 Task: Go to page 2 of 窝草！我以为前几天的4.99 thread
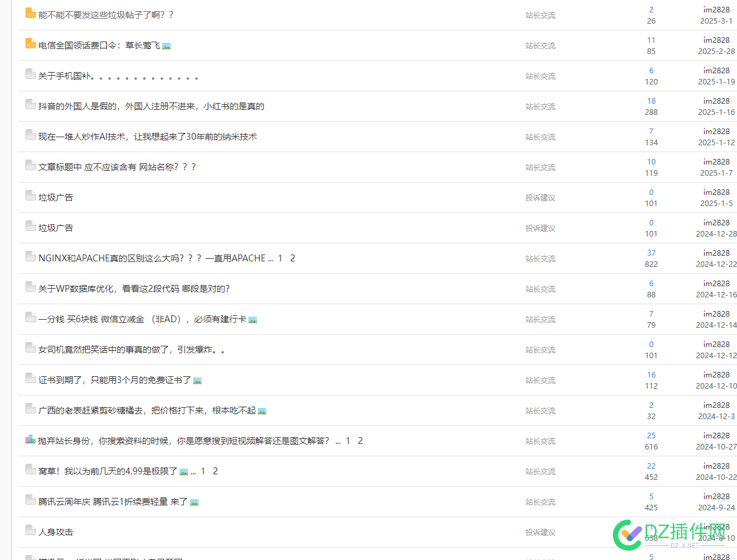[x=215, y=471]
